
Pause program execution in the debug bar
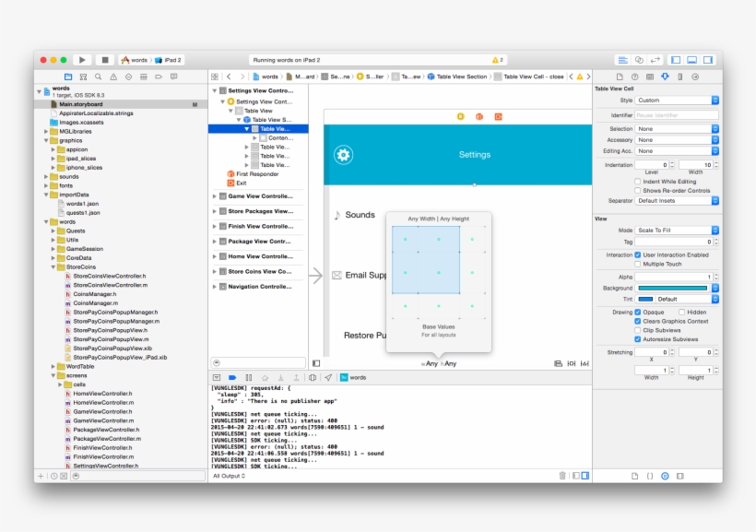249,377
